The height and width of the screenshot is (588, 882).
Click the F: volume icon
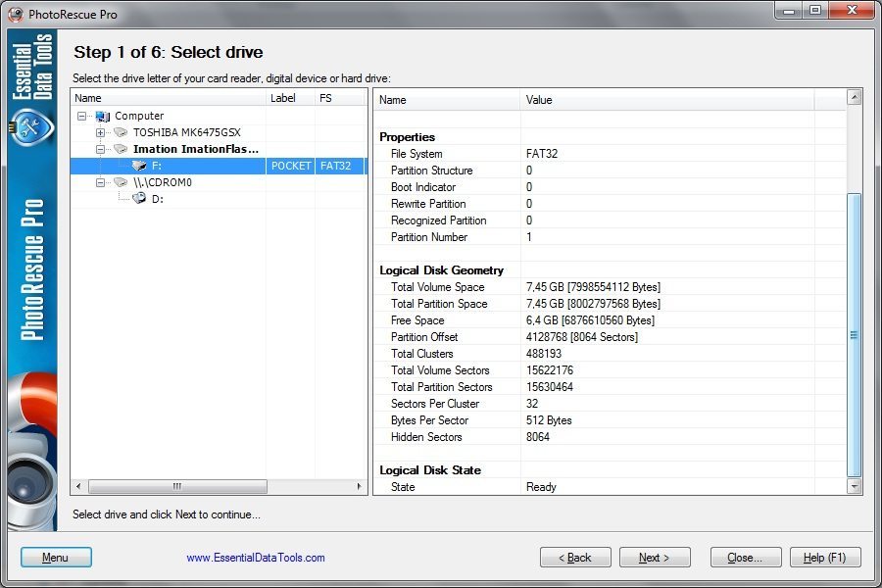click(x=139, y=166)
